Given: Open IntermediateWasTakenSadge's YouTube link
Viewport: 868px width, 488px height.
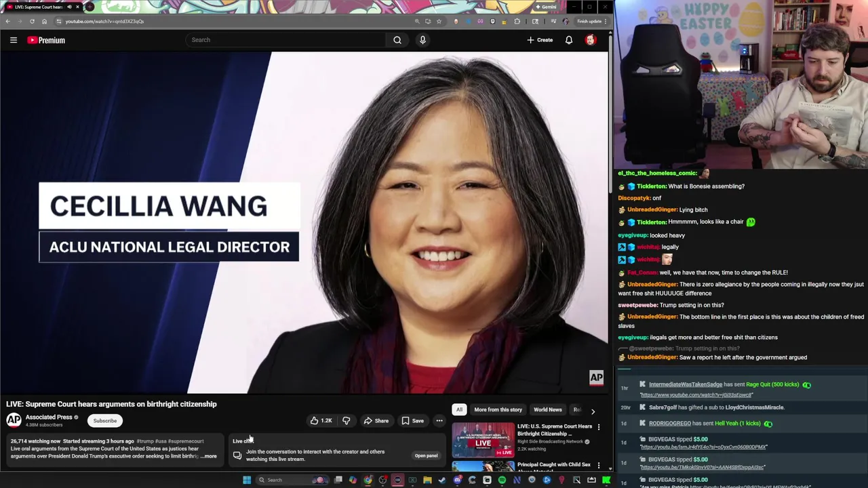Looking at the screenshot, I should point(696,395).
